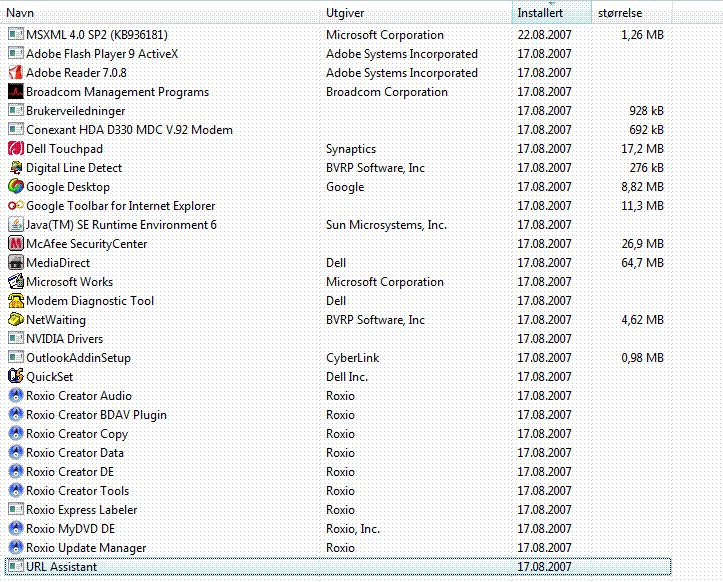Click the Google Toolbar for Internet Explorer icon
Viewport: 723px width, 582px height.
pyautogui.click(x=16, y=206)
